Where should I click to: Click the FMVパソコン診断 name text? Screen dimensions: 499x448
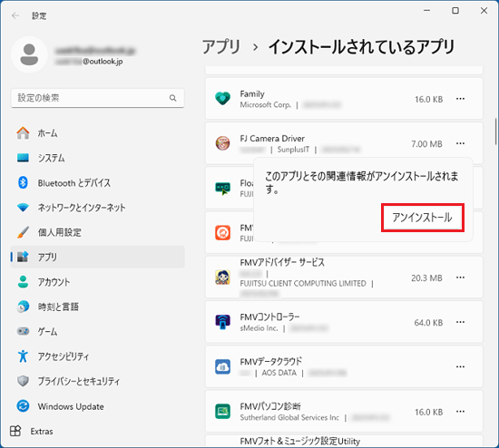click(x=270, y=406)
